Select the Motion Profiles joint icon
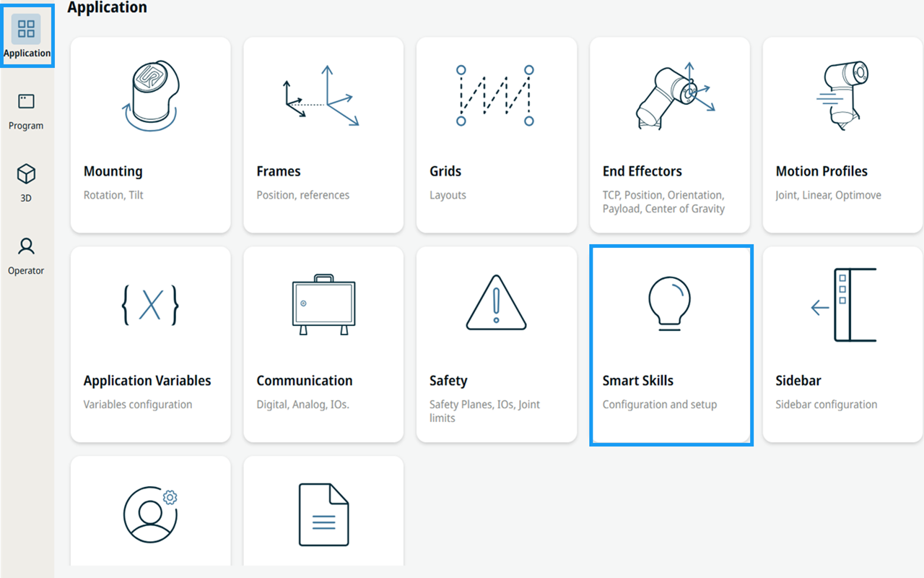The width and height of the screenshot is (924, 578). click(x=842, y=95)
